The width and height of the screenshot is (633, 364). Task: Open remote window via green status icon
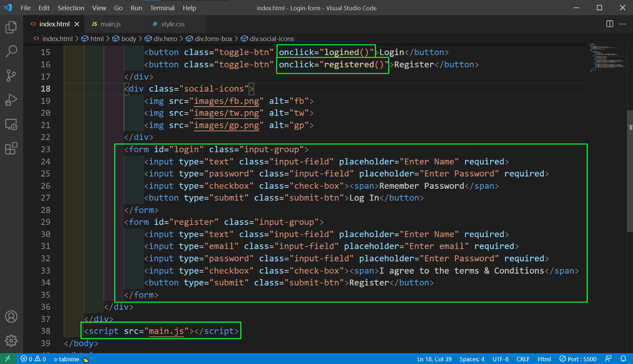[8, 359]
